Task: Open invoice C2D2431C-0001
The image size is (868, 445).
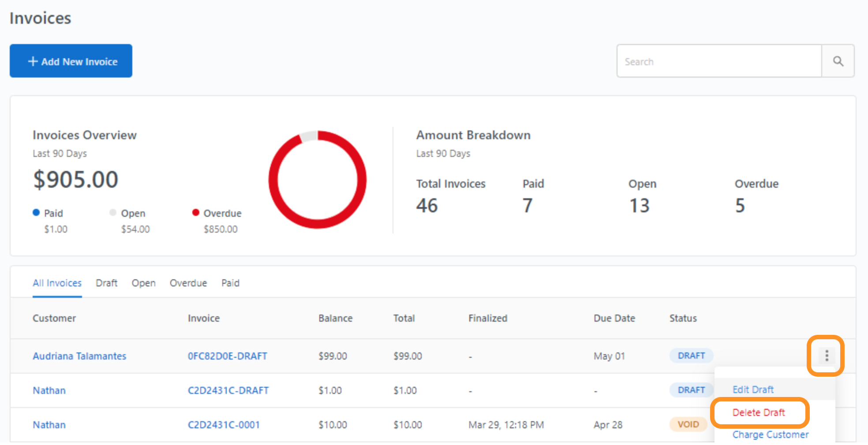Action: [x=224, y=425]
